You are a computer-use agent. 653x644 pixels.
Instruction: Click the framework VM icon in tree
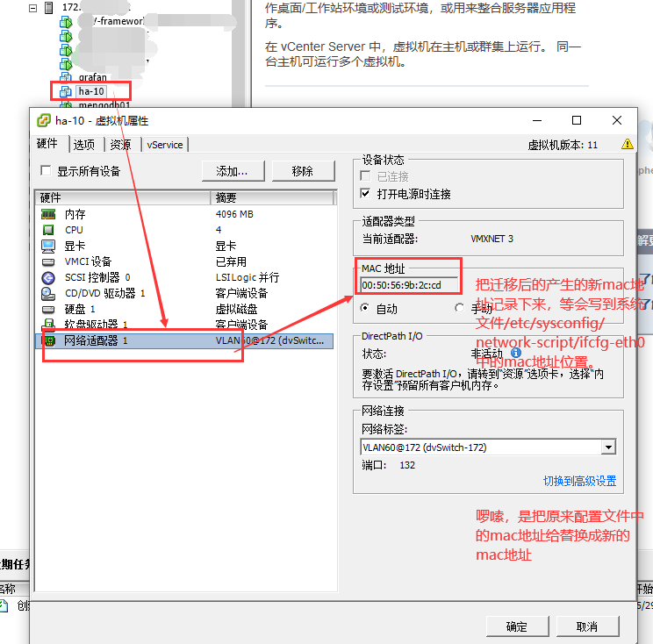coord(65,22)
